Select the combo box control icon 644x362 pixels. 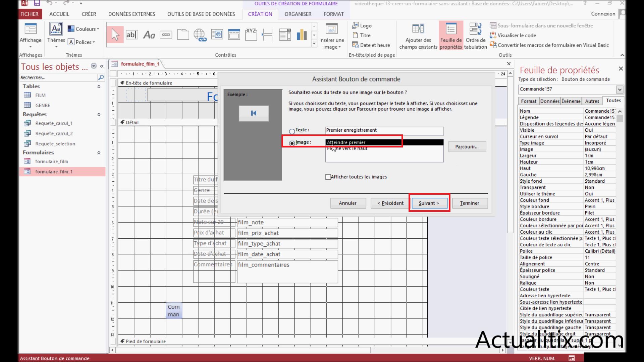285,35
